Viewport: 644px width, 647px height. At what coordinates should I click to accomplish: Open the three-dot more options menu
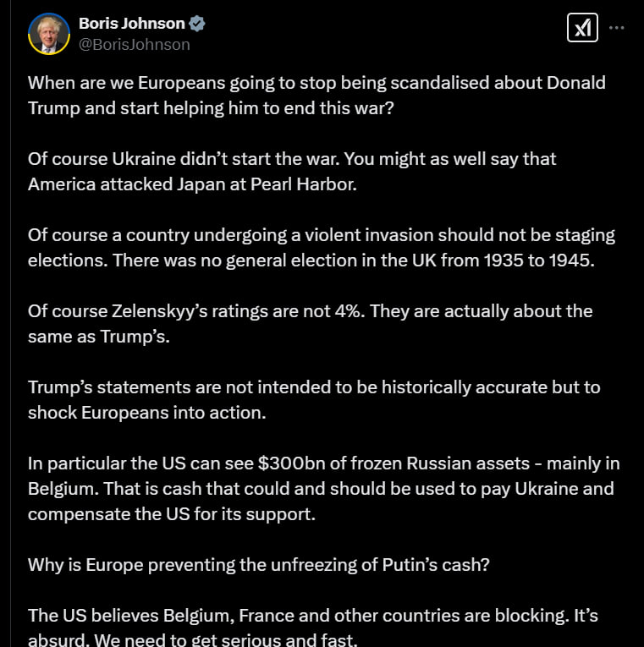[x=616, y=28]
